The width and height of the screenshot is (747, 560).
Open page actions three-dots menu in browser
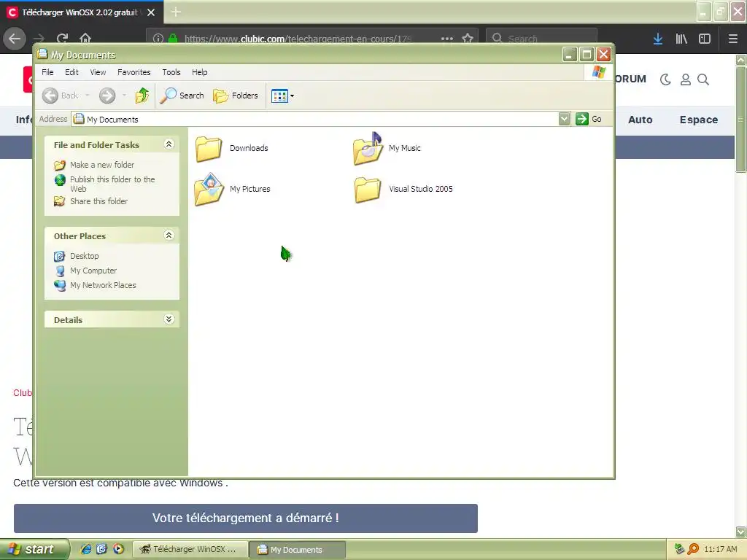pos(447,39)
